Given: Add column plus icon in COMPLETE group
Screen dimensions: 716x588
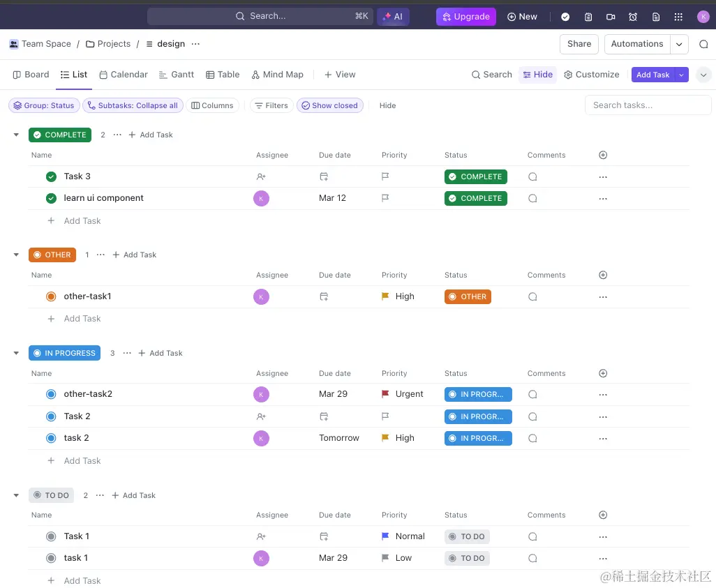Looking at the screenshot, I should click(x=603, y=156).
